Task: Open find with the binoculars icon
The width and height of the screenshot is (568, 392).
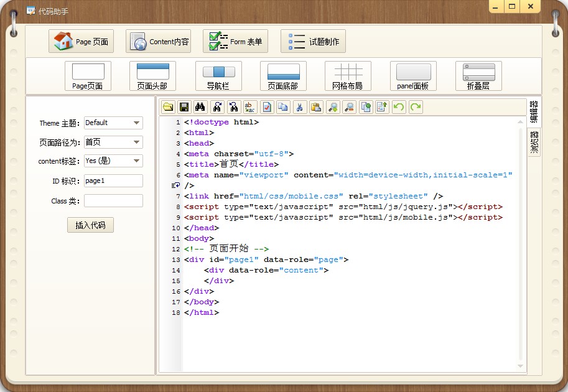Action: [200, 107]
